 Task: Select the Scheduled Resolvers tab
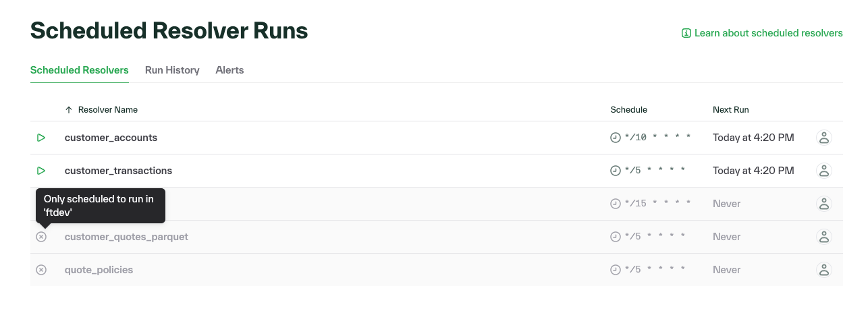coord(80,70)
